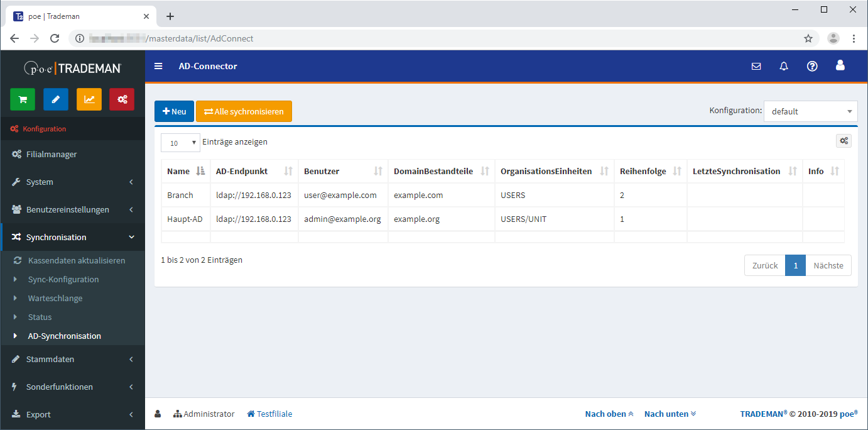Click the blue pencil edit icon
The width and height of the screenshot is (868, 430).
point(56,99)
